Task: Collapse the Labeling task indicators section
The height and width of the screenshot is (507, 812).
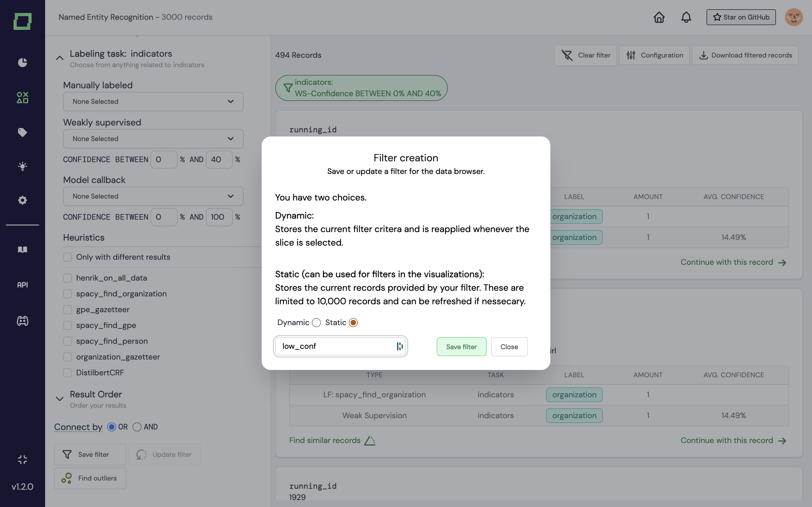Action: point(60,58)
